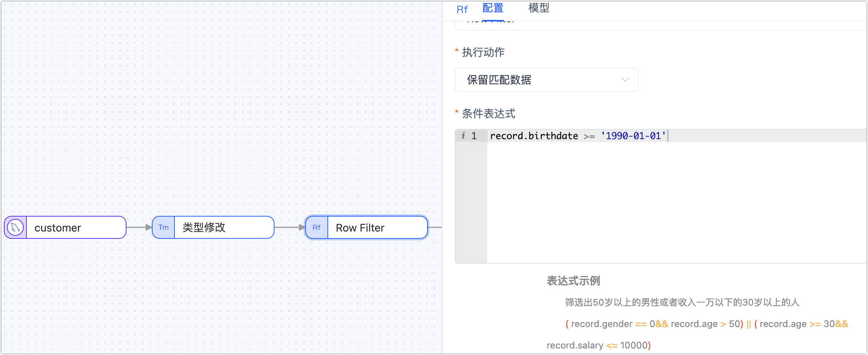Click the chevron on the 执行动作 selector
This screenshot has height=355, width=868.
pyautogui.click(x=625, y=80)
